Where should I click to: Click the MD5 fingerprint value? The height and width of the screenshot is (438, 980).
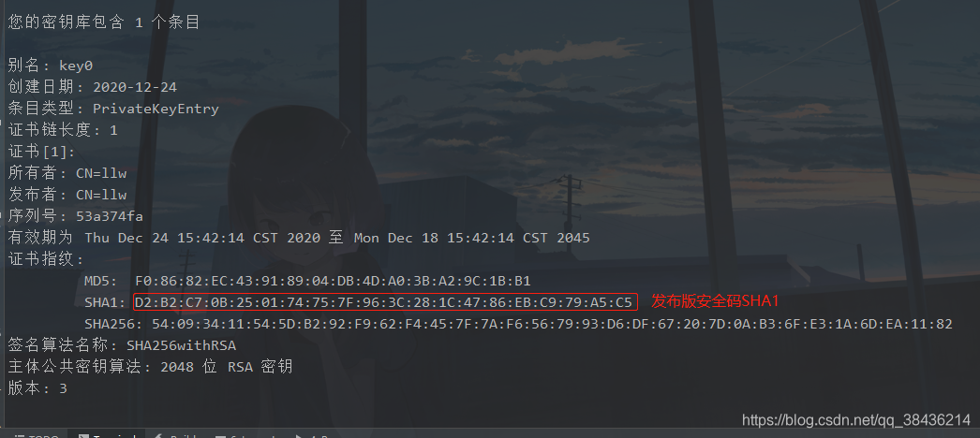click(x=333, y=282)
